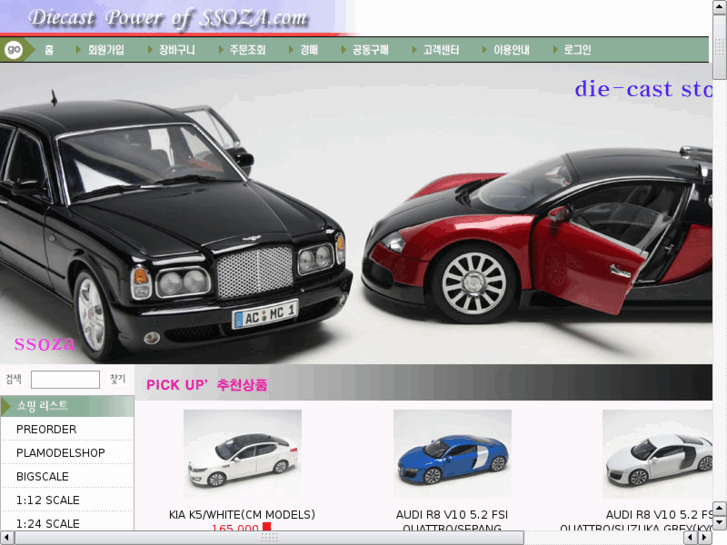Open the blue Audi R8 product thumbnail

pyautogui.click(x=453, y=454)
